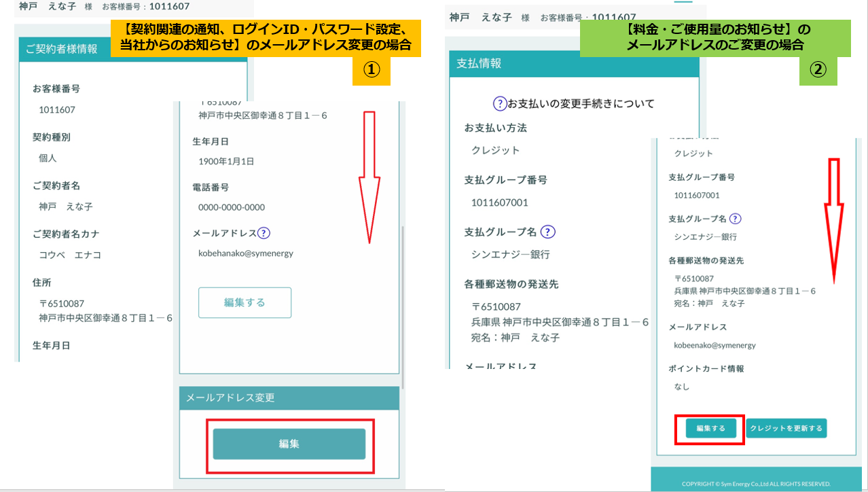Click help icon beside small 支払グループ名 label
868x492 pixels.
[735, 219]
